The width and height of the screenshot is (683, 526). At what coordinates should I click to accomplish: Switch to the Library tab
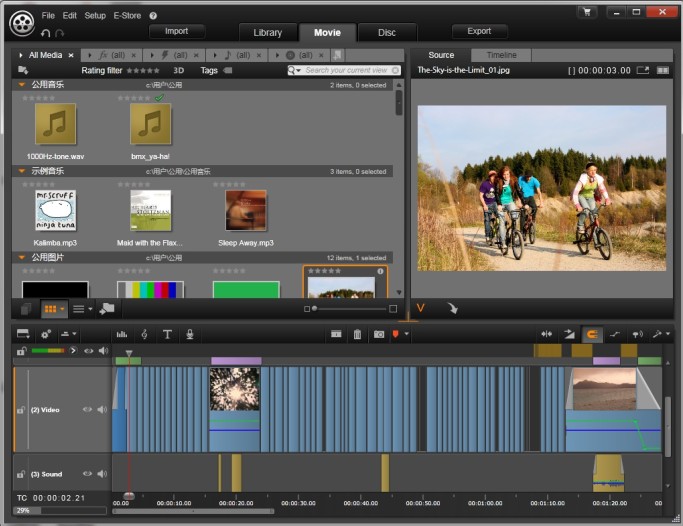tap(267, 32)
